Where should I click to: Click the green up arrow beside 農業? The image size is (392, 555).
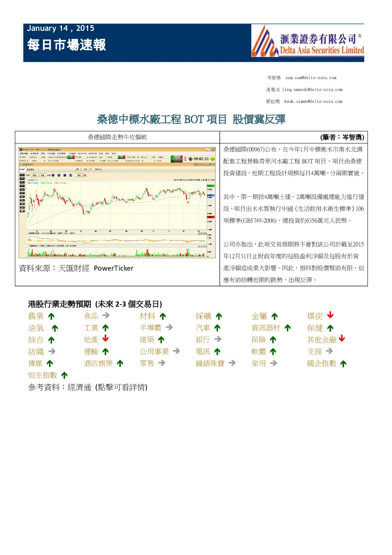pyautogui.click(x=51, y=316)
